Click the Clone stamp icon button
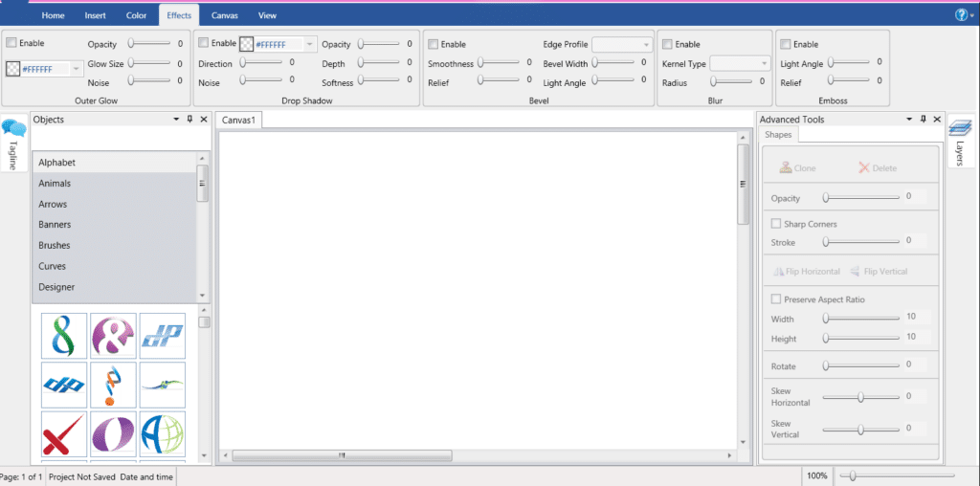The width and height of the screenshot is (980, 486). (797, 168)
